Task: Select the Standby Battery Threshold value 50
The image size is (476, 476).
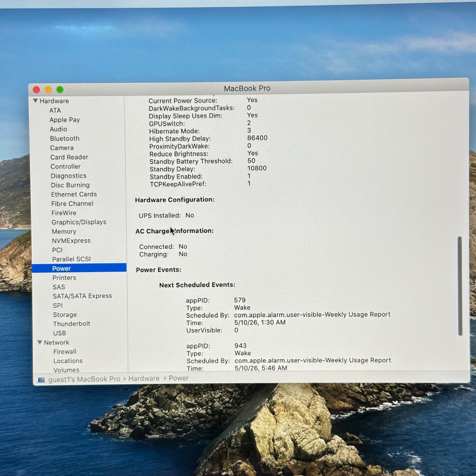Action: pos(251,161)
